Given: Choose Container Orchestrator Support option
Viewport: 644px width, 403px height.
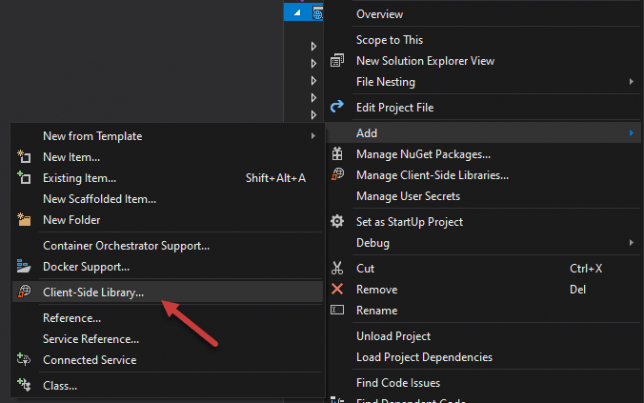Looking at the screenshot, I should tap(126, 245).
